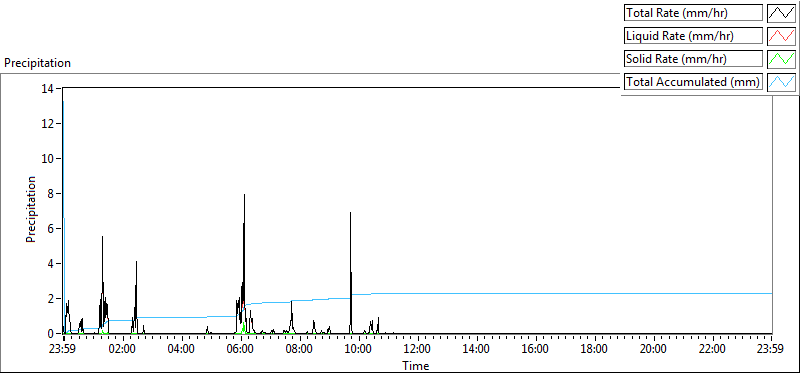This screenshot has height=373, width=800.
Task: Click the Liquid Rate red line icon
Action: [781, 35]
